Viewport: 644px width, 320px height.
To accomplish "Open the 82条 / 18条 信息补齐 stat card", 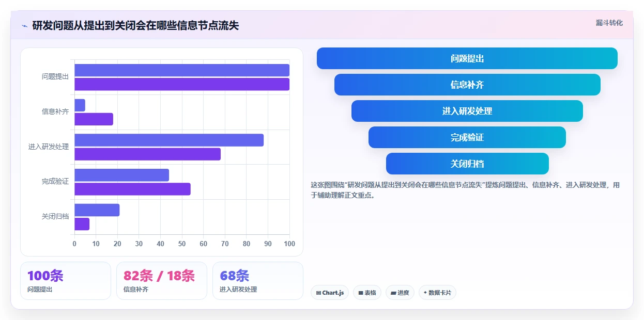I will [x=162, y=281].
